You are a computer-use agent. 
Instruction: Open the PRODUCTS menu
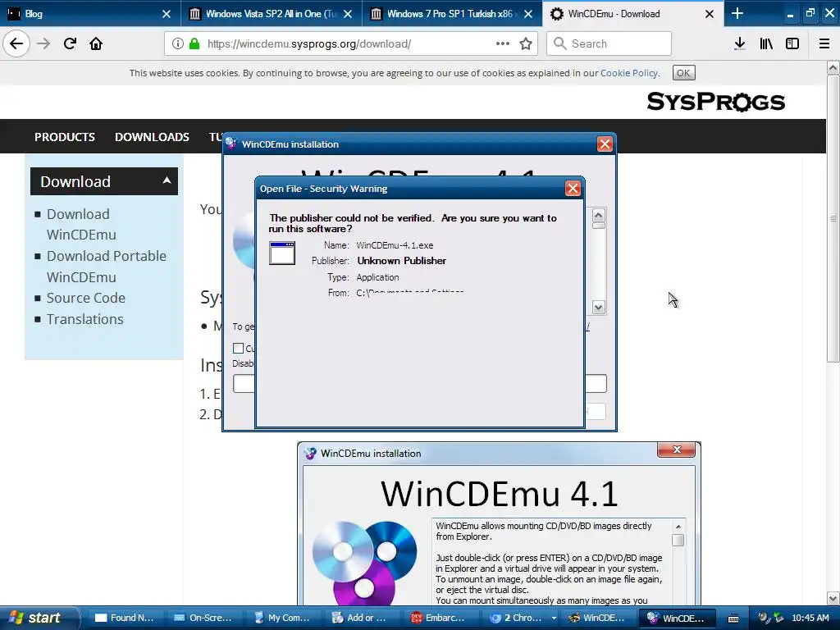pos(65,137)
